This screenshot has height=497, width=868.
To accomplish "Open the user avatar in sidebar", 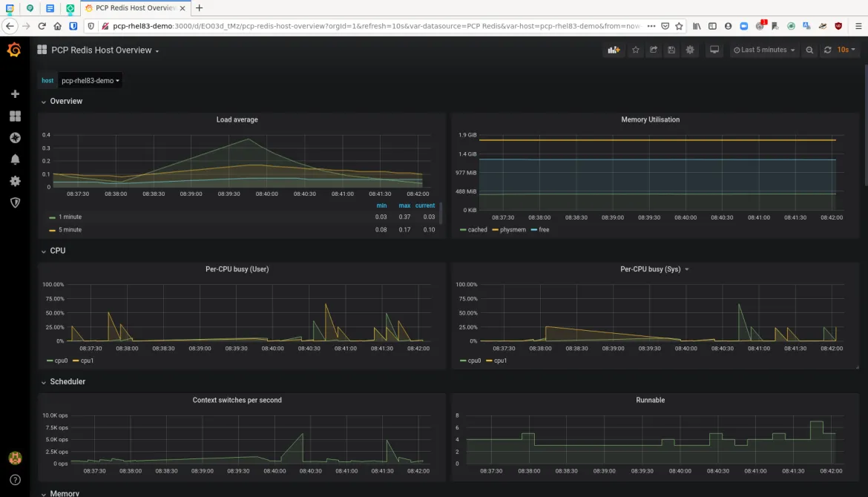I will [15, 458].
